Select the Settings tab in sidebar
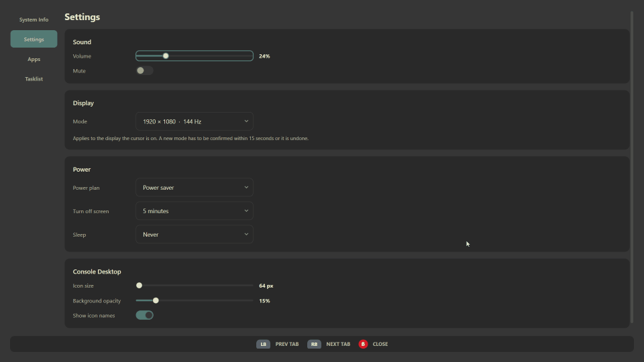 pyautogui.click(x=34, y=40)
